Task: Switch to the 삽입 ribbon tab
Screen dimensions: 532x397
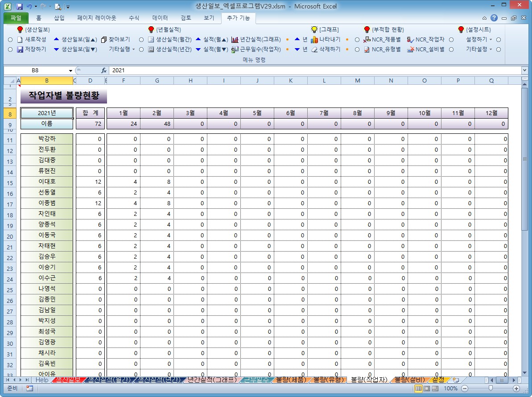Action: 59,18
